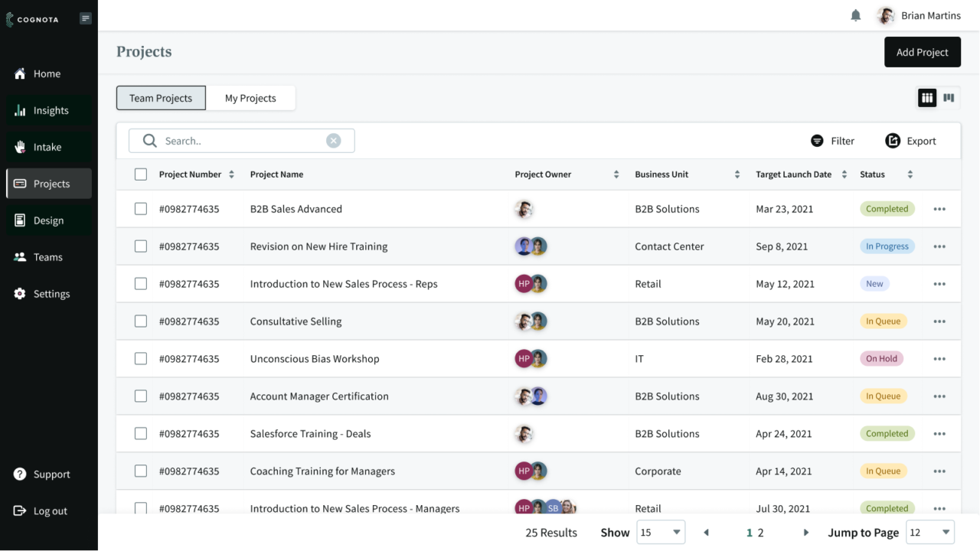Tick the select-all checkbox in the table header
Viewport: 980px width, 551px height.
141,174
